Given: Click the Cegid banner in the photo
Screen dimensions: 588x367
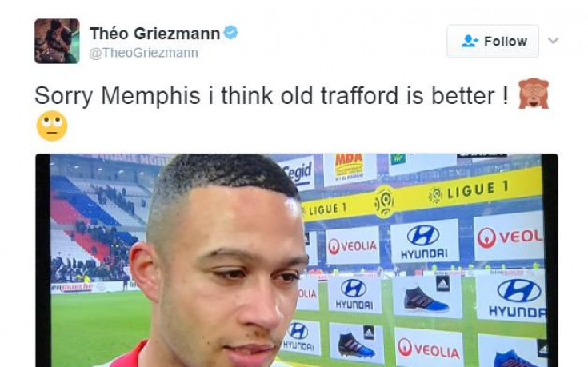Looking at the screenshot, I should (298, 174).
